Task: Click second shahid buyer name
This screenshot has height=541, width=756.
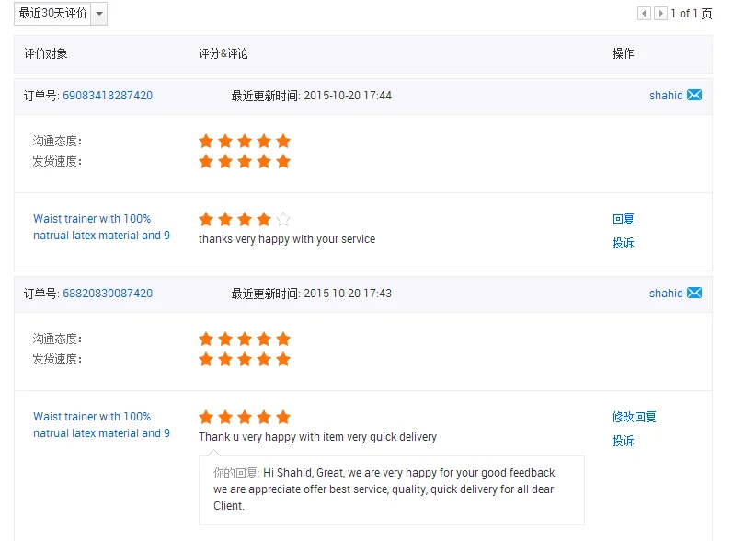Action: coord(666,294)
